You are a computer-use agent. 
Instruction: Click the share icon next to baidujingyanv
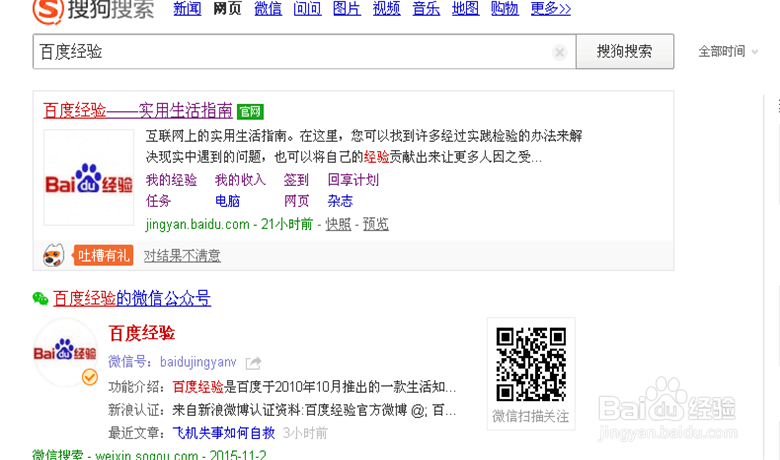point(253,363)
